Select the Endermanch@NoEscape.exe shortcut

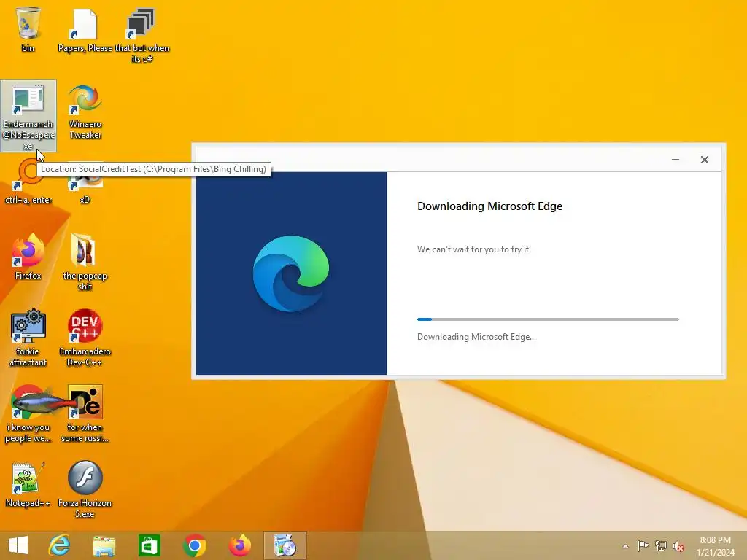click(28, 116)
